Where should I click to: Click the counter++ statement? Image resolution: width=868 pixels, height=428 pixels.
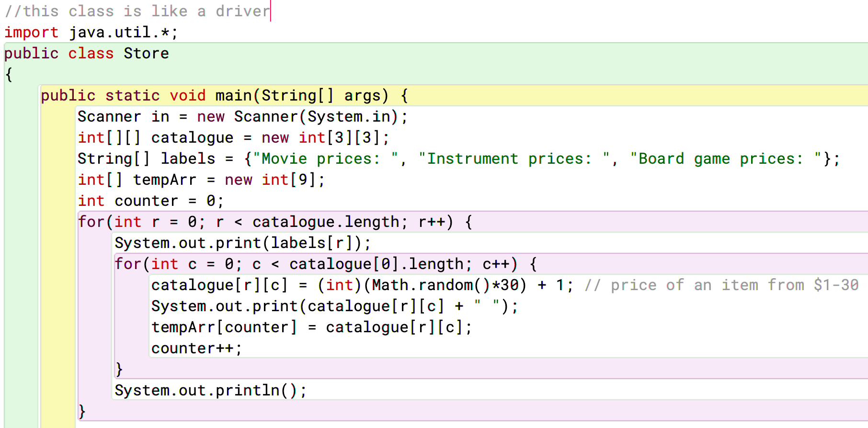[196, 349]
